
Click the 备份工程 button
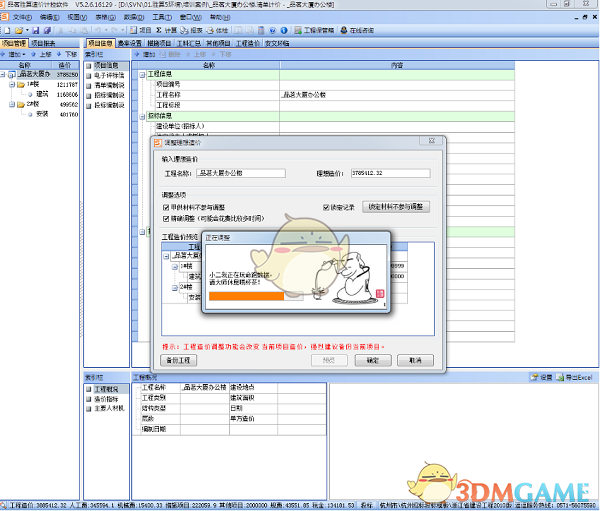click(x=178, y=360)
